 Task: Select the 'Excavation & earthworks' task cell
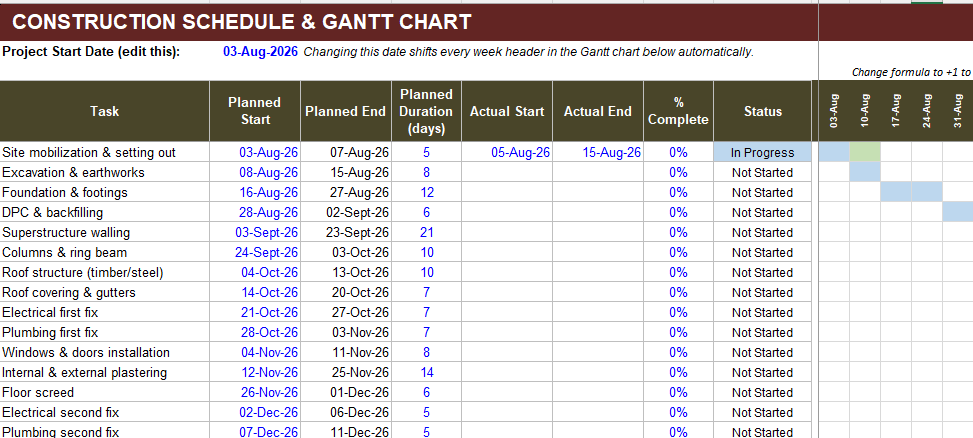pos(105,172)
